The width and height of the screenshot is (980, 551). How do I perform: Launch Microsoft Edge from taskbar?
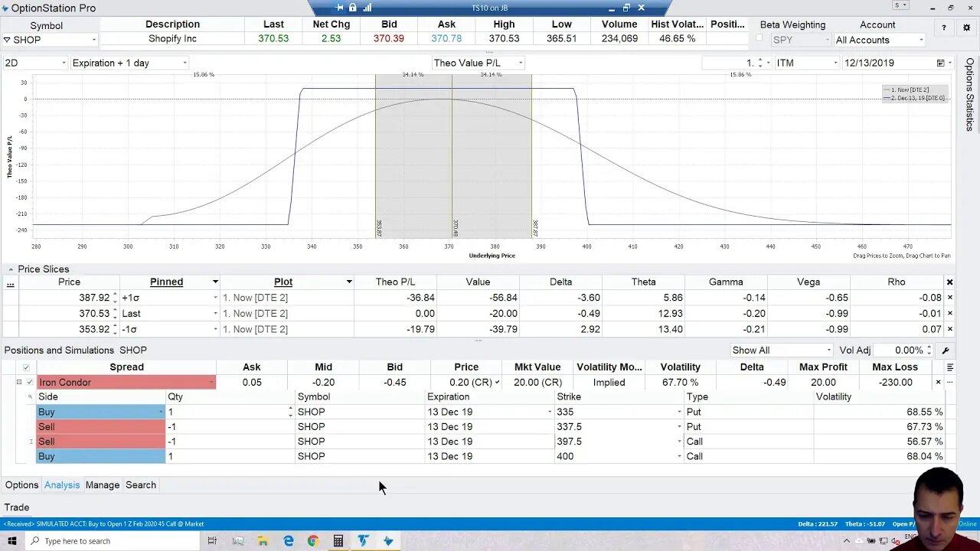pyautogui.click(x=289, y=541)
